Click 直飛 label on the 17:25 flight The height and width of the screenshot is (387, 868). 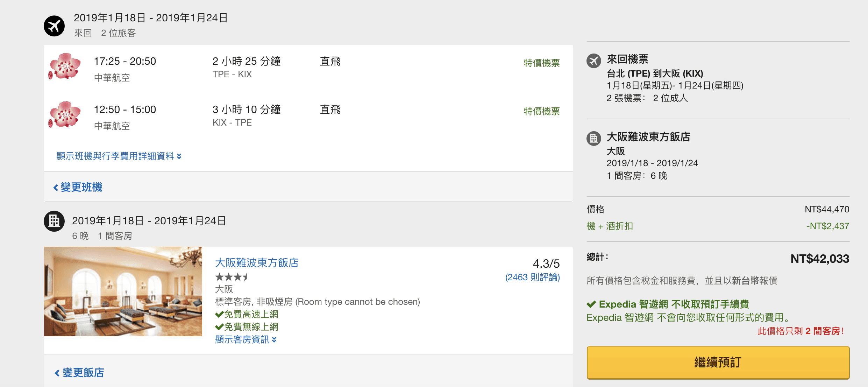(x=330, y=61)
